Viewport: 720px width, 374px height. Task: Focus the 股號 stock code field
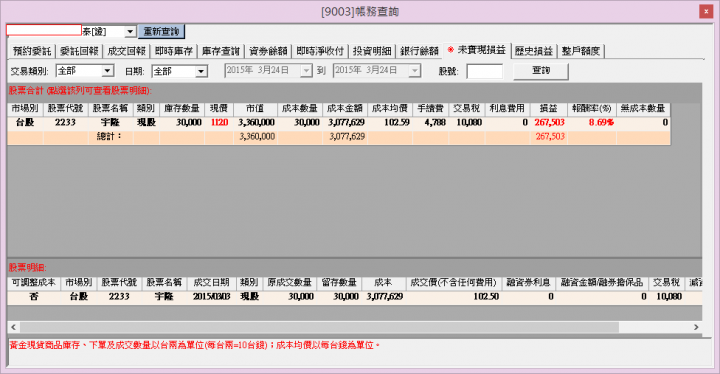point(484,71)
